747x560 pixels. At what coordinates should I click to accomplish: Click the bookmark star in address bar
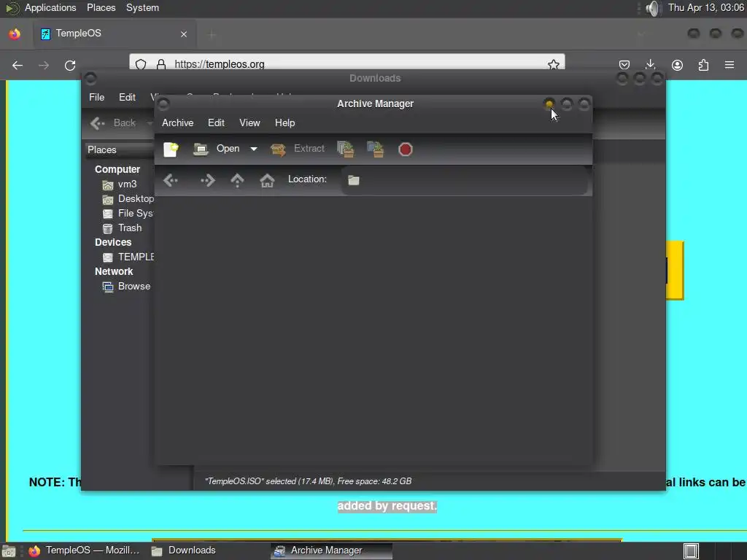click(553, 65)
